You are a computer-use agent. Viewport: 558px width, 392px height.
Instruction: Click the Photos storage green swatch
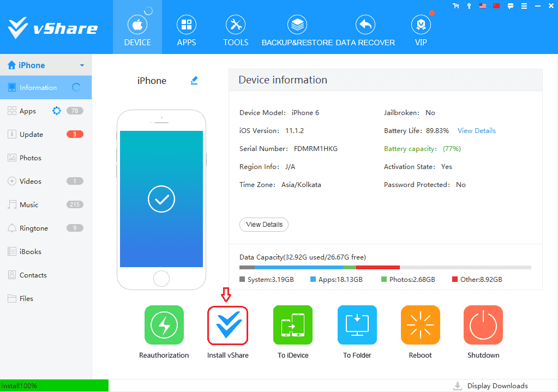[384, 279]
